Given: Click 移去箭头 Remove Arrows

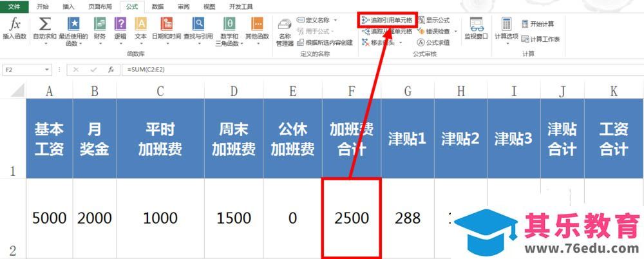Looking at the screenshot, I should tap(379, 42).
